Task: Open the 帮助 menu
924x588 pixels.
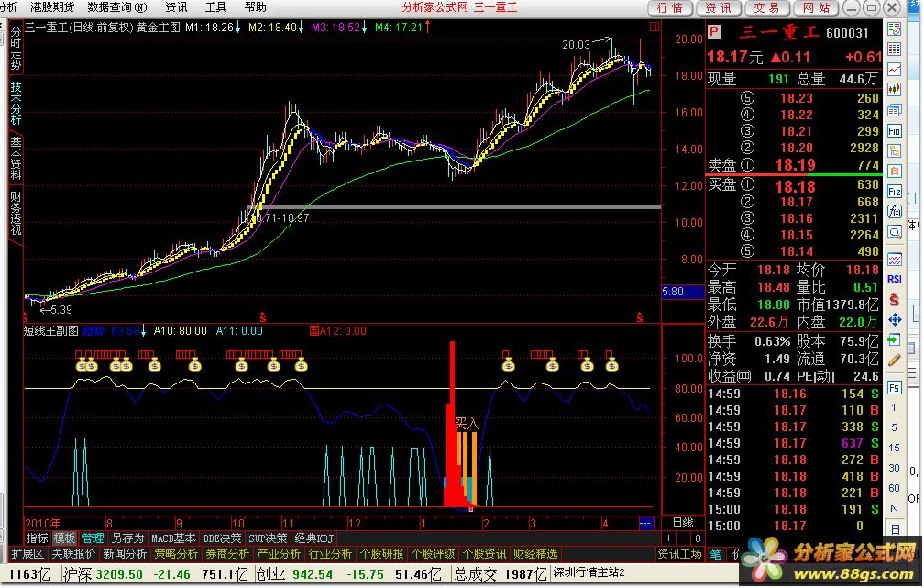Action: 255,7
